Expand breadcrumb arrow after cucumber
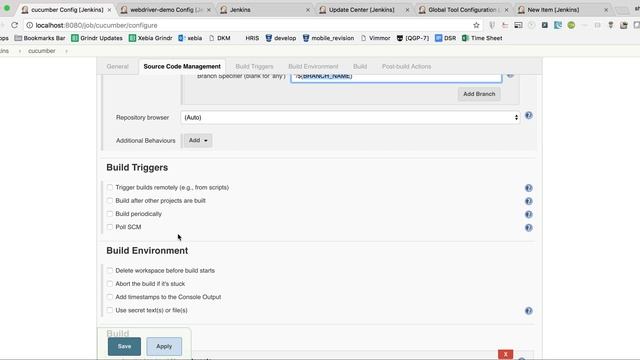 point(67,51)
